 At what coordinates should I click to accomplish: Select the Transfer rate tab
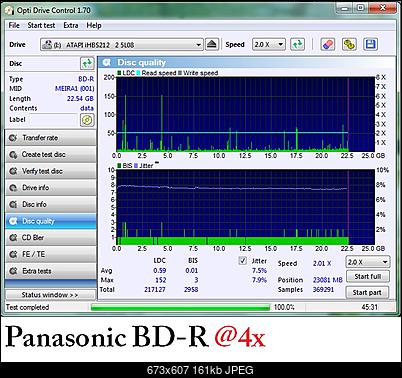(x=51, y=138)
